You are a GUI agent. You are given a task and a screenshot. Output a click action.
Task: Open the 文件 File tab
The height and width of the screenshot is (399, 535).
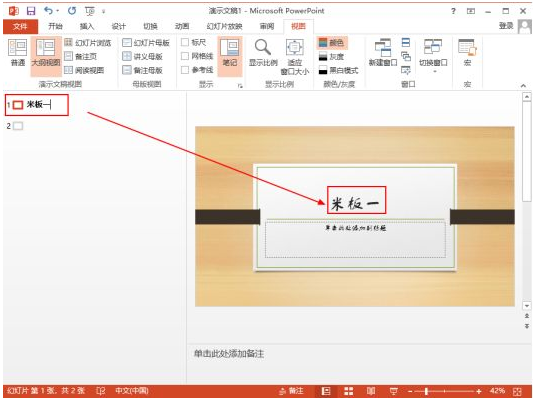pos(20,26)
